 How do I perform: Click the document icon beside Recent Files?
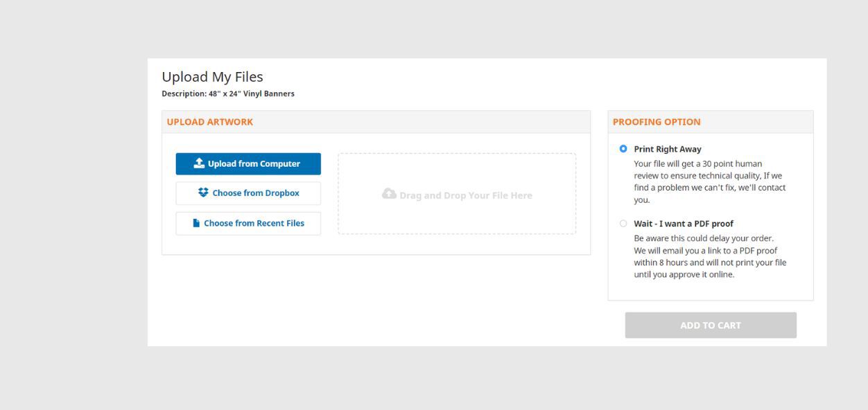click(196, 223)
